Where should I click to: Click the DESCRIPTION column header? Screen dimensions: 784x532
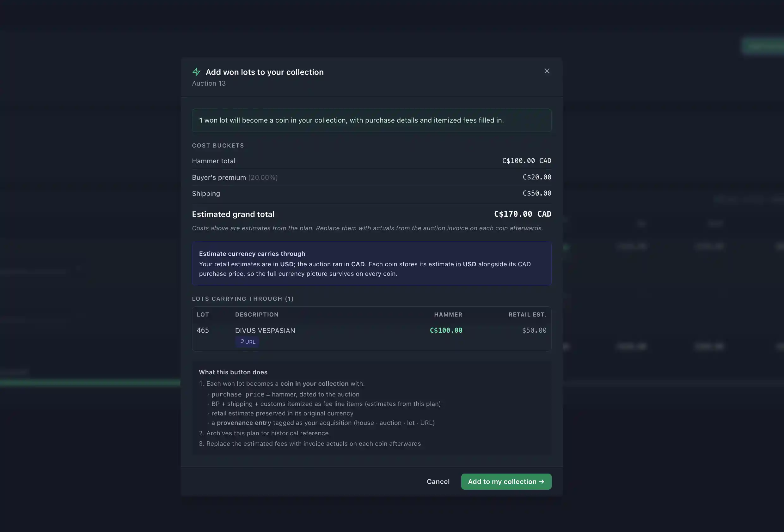tap(257, 315)
